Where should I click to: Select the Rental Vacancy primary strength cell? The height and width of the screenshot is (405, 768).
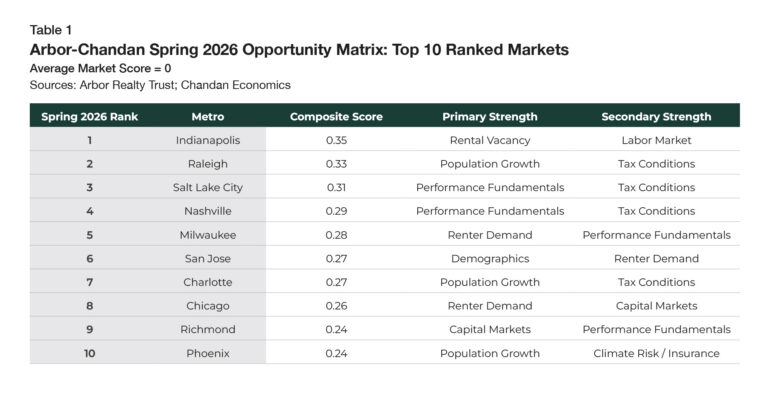pyautogui.click(x=490, y=140)
